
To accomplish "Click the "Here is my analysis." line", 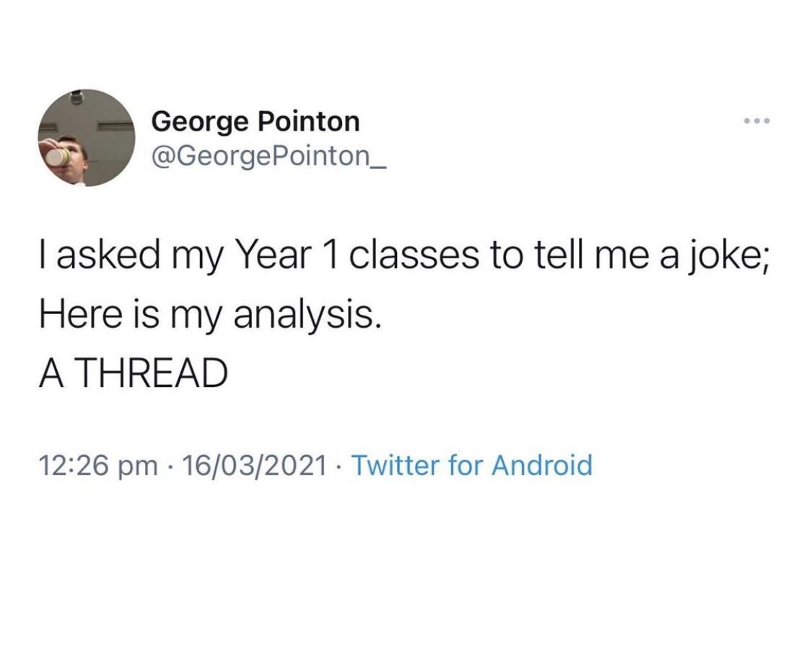I will pyautogui.click(x=209, y=315).
